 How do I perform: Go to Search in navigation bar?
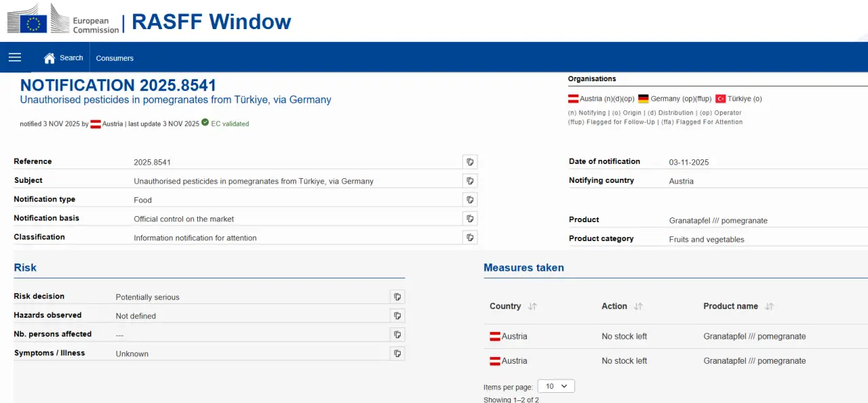71,58
